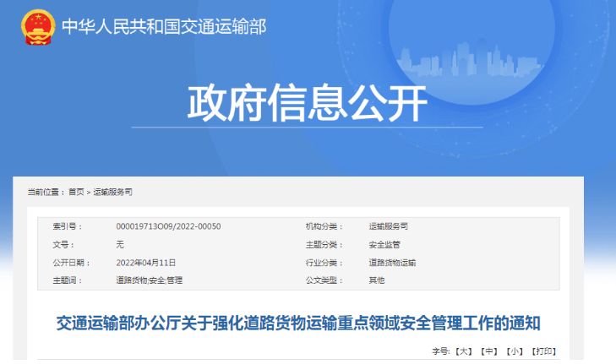Select the 主题词 label
Viewport: 616px width, 364px height.
[68, 280]
